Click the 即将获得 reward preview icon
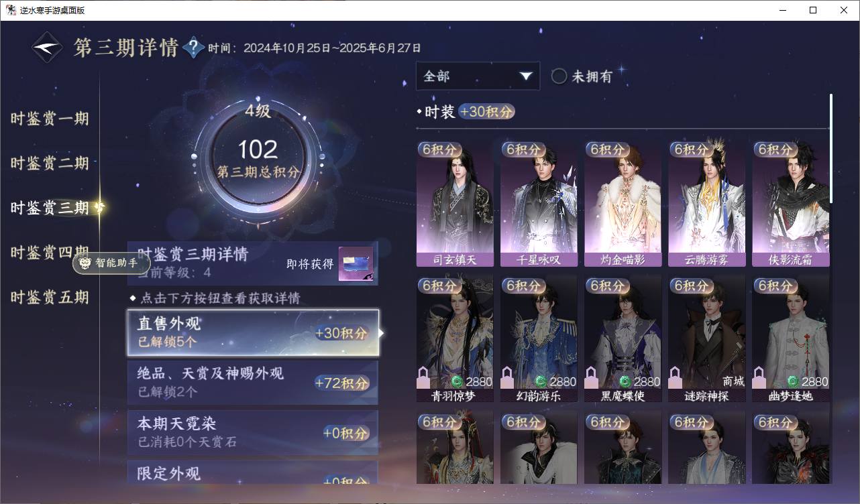860x504 pixels. [x=356, y=264]
